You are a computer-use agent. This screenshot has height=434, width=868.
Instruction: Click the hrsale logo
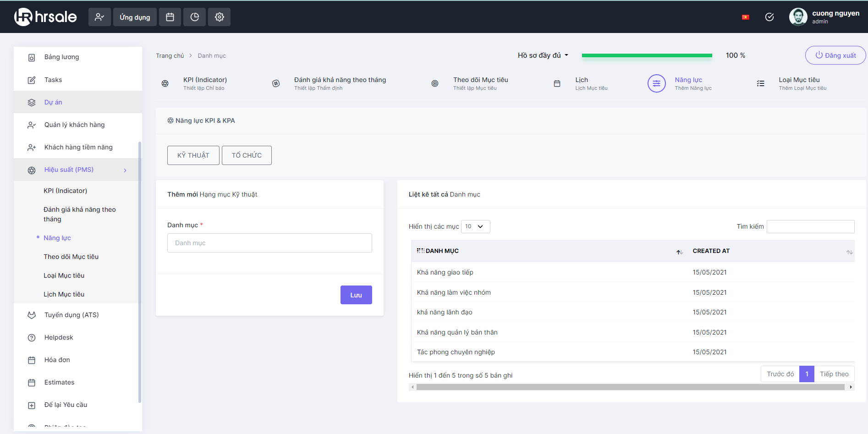pyautogui.click(x=45, y=17)
